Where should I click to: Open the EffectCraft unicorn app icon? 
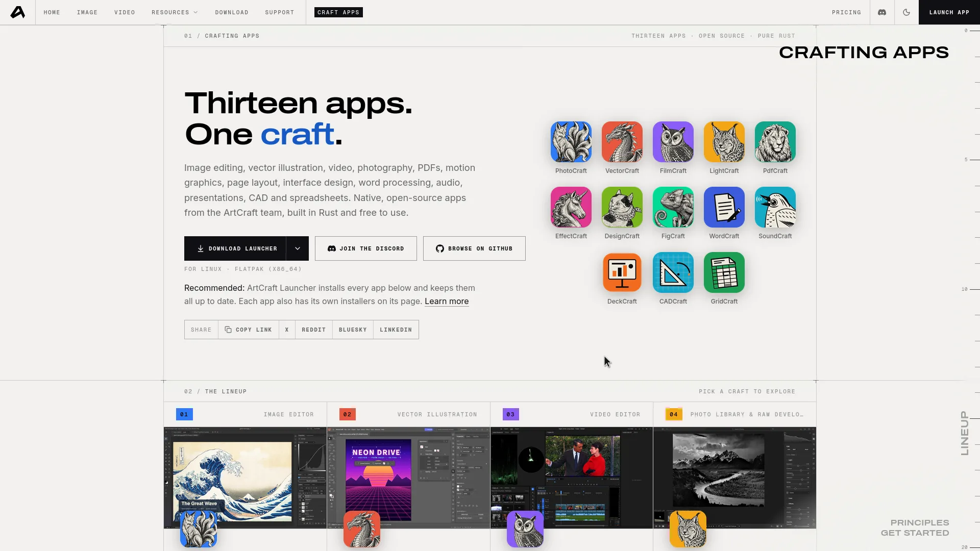571,207
